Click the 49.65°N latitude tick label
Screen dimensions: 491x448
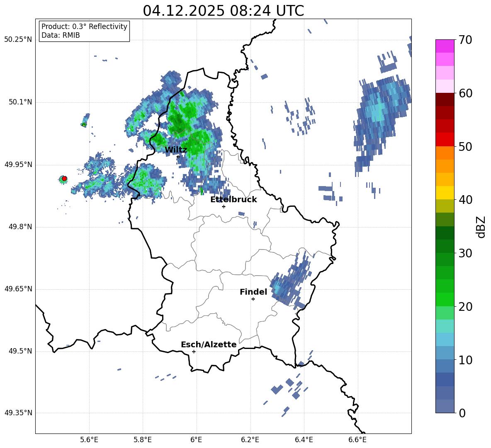18,289
